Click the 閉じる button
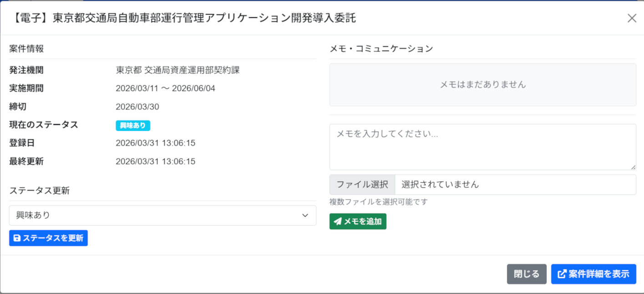Viewport: 644px width, 294px height. [527, 274]
